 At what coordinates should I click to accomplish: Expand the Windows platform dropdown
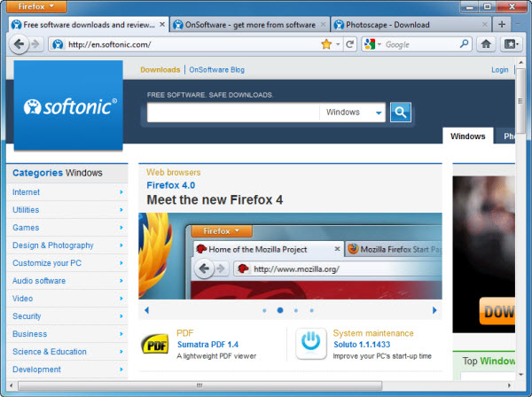(x=379, y=113)
